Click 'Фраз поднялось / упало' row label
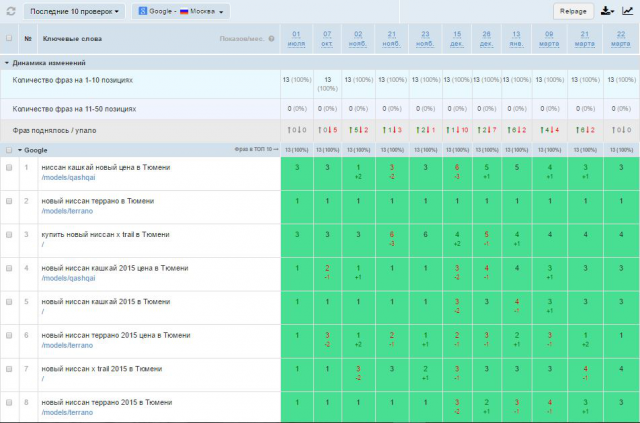Viewport: 640px width, 423px height. [54, 131]
